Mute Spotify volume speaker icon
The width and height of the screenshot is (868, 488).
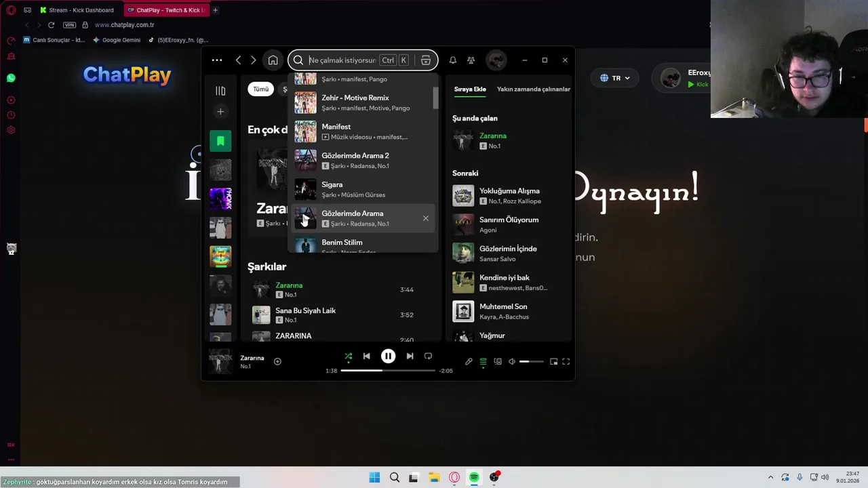coord(512,362)
